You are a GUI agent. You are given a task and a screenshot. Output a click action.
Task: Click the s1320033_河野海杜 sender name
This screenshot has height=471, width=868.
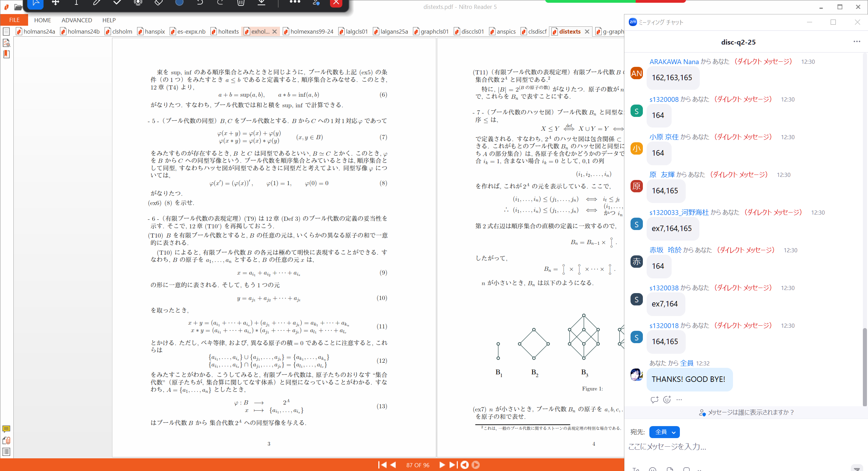coord(679,213)
